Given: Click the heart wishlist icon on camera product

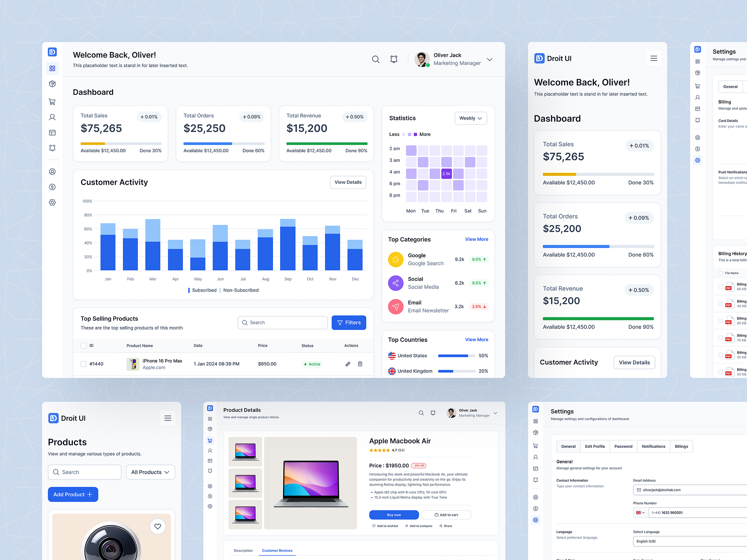Looking at the screenshot, I should (158, 526).
